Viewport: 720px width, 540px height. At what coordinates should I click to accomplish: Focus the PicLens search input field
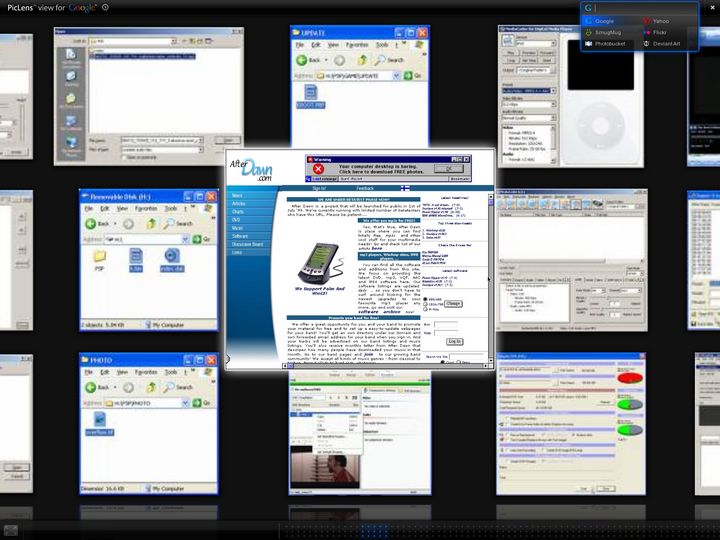click(645, 8)
